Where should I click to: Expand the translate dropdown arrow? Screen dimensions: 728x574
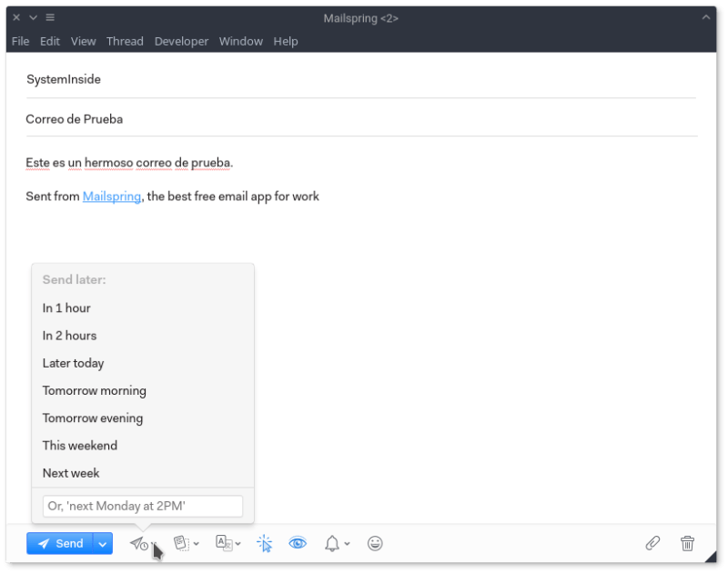(238, 544)
